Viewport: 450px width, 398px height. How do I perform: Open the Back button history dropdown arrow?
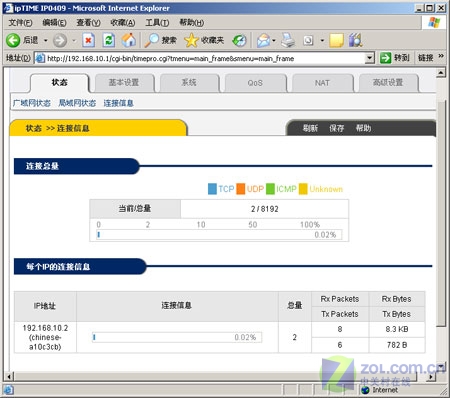coord(46,41)
